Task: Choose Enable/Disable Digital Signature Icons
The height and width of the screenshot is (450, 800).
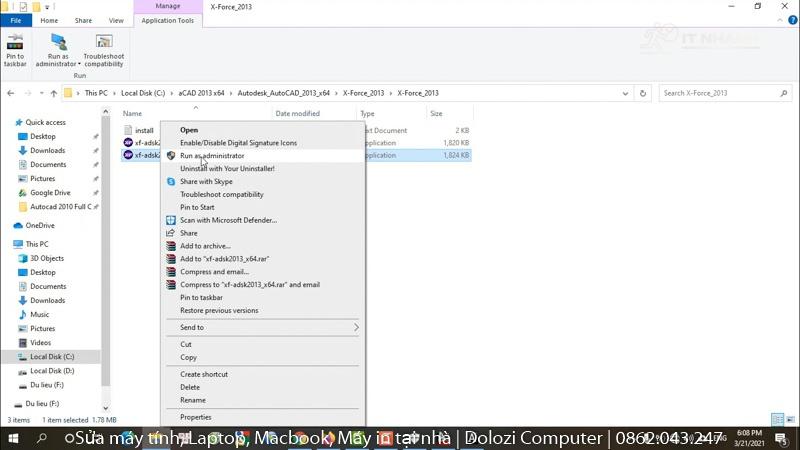Action: (263, 143)
